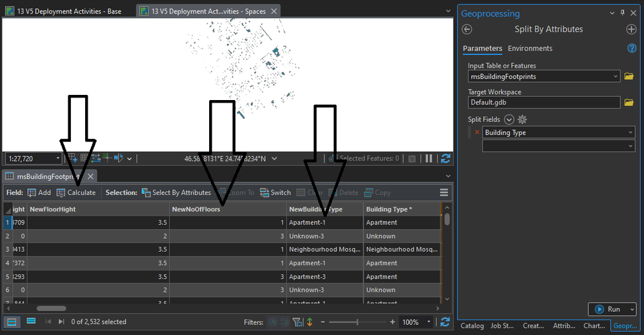The height and width of the screenshot is (335, 644).
Task: Remove the Building Type split field
Action: 477,132
